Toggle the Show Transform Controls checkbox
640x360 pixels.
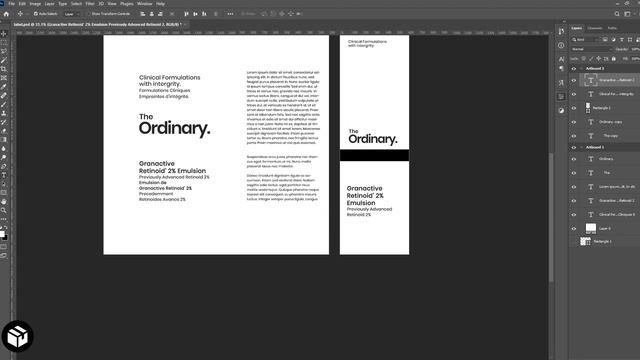point(89,14)
